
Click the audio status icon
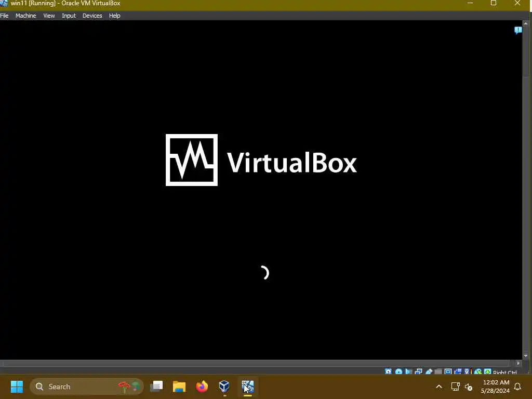coord(408,372)
